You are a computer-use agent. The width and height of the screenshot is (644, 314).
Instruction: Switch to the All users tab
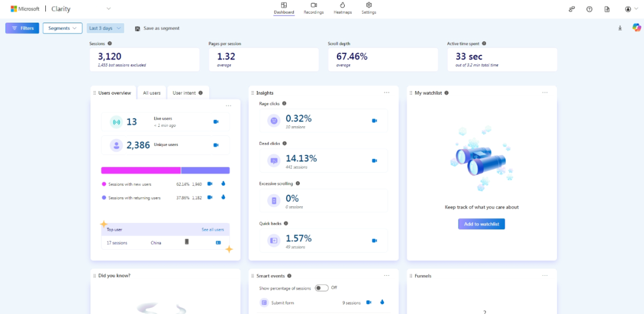coord(151,93)
